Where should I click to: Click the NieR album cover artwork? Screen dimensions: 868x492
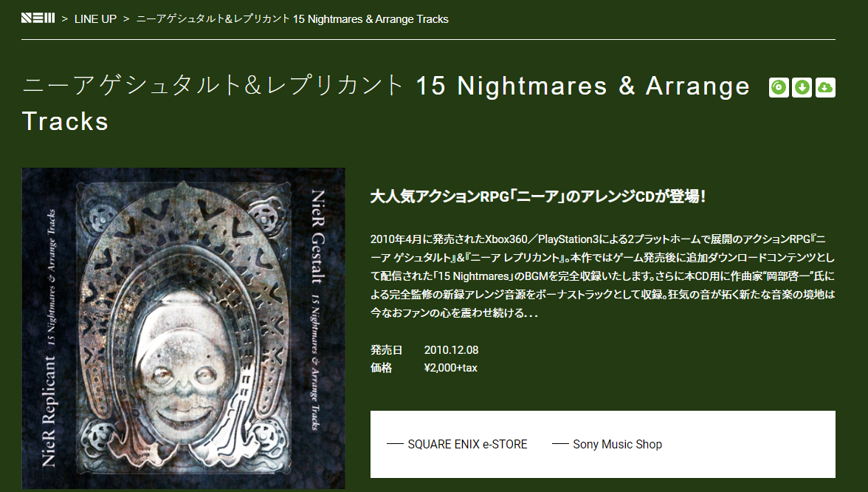coord(183,329)
